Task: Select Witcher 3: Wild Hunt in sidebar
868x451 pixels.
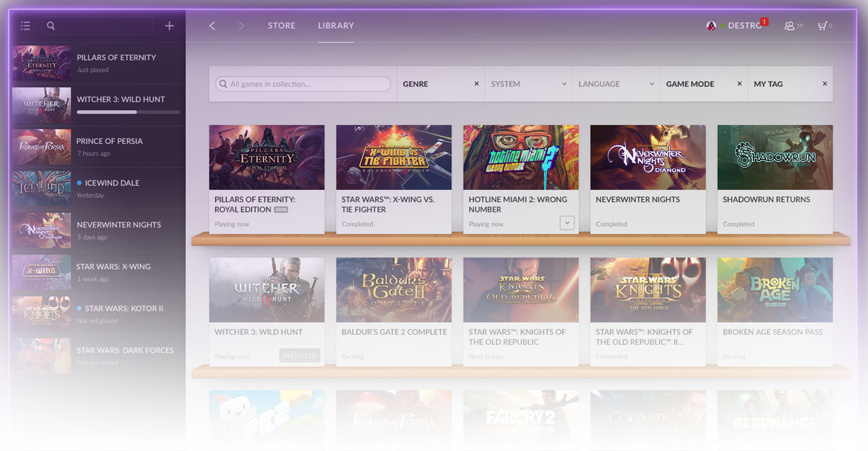Action: 99,105
